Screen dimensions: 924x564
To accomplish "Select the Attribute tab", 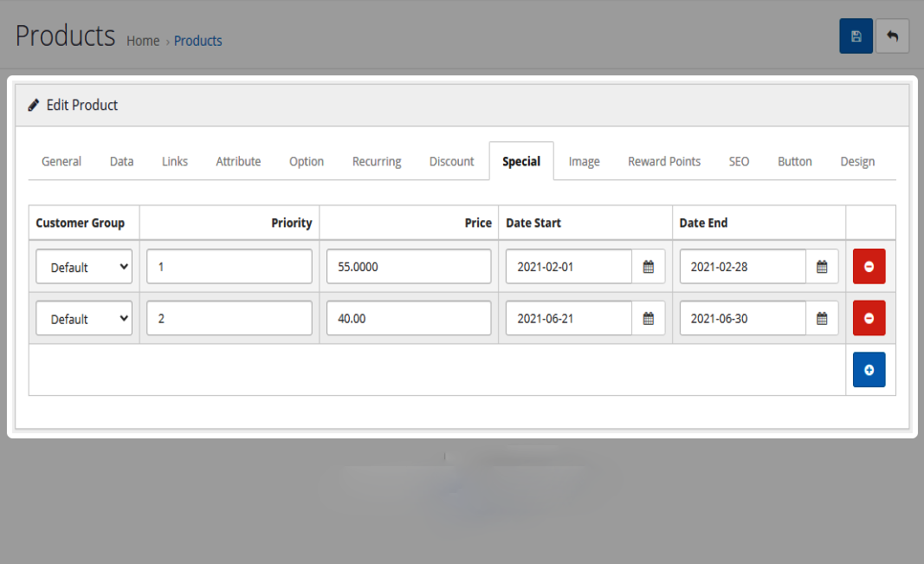I will click(x=238, y=161).
